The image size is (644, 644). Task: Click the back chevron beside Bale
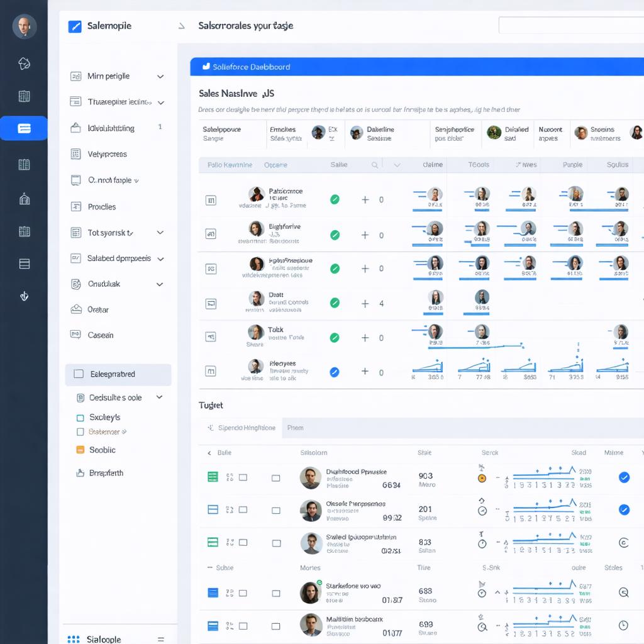point(209,453)
